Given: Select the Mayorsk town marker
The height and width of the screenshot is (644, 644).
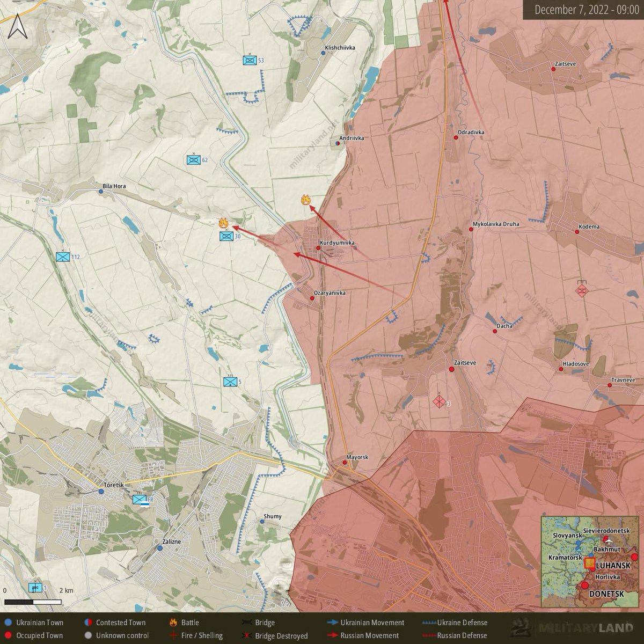Looking at the screenshot, I should point(345,462).
